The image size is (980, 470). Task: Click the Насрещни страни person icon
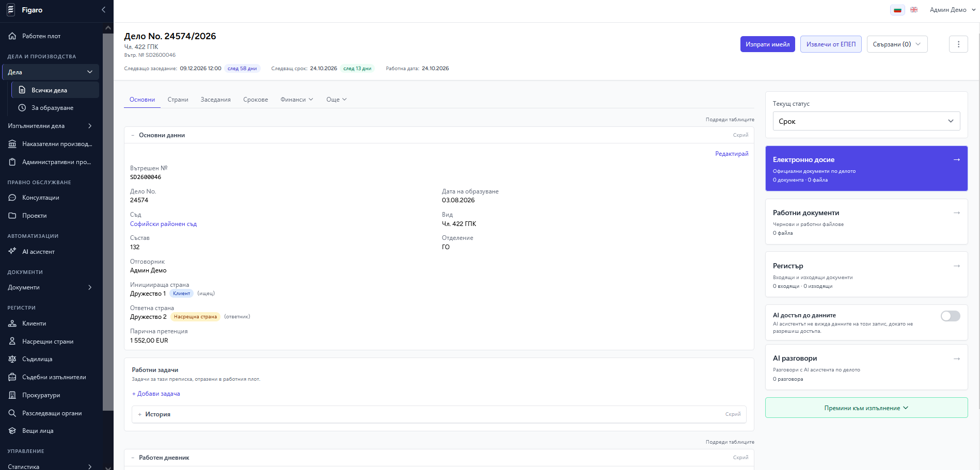pyautogui.click(x=12, y=341)
